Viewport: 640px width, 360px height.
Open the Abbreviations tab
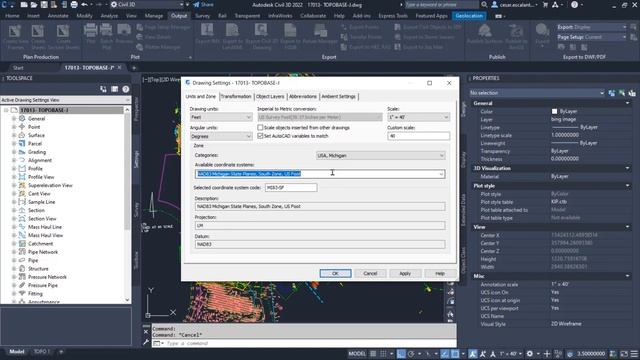pos(303,96)
